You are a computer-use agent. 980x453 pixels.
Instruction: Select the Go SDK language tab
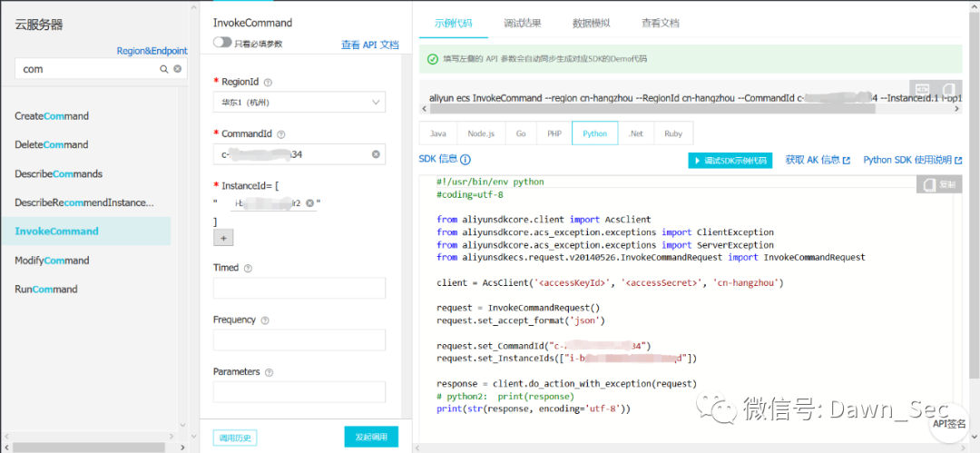tap(521, 133)
